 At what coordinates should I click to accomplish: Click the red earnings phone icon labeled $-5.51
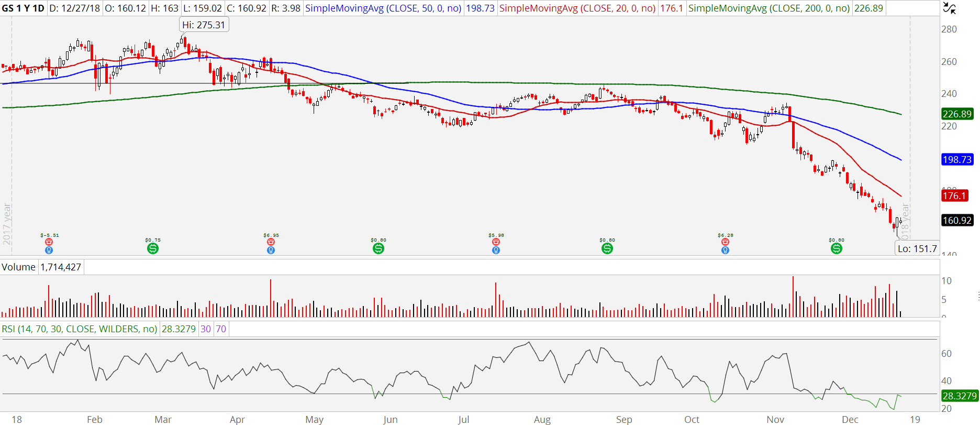[x=49, y=242]
